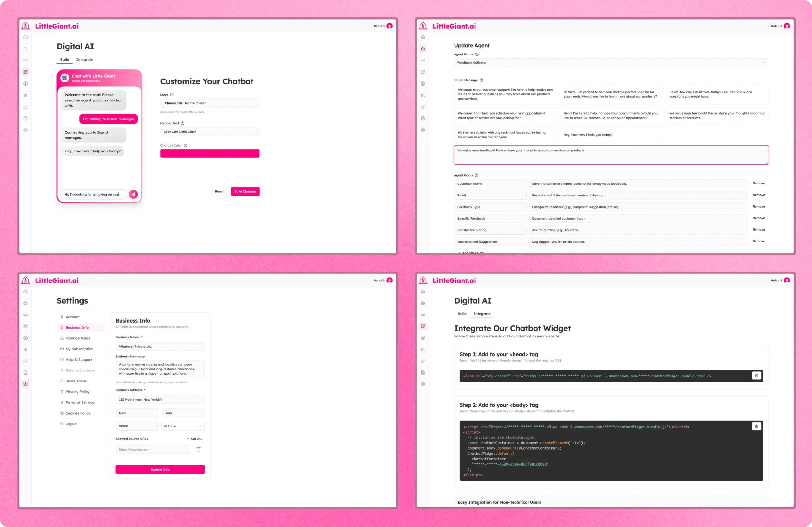Click the send message paper-plane icon in chat preview
Screen dimensions: 812x527
tap(134, 194)
